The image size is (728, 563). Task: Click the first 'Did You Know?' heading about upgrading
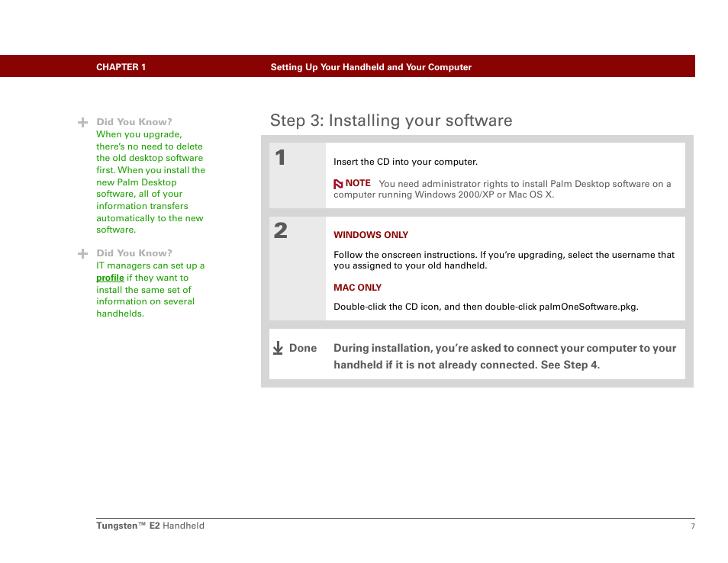pyautogui.click(x=134, y=121)
